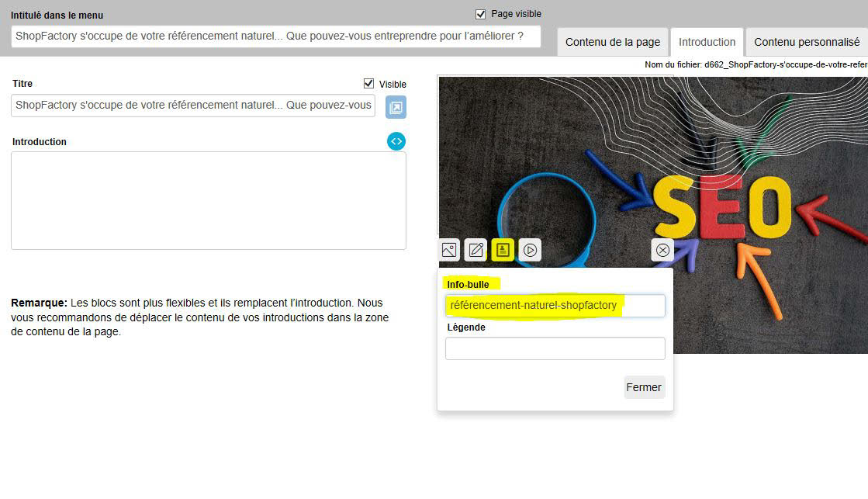This screenshot has width=868, height=499.
Task: Remove image with the circled X icon
Action: pyautogui.click(x=662, y=250)
